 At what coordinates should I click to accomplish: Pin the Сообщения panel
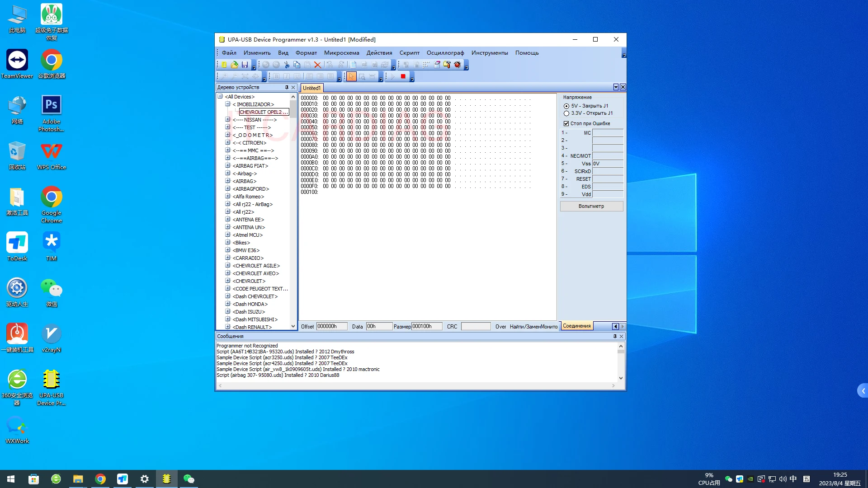[615, 336]
